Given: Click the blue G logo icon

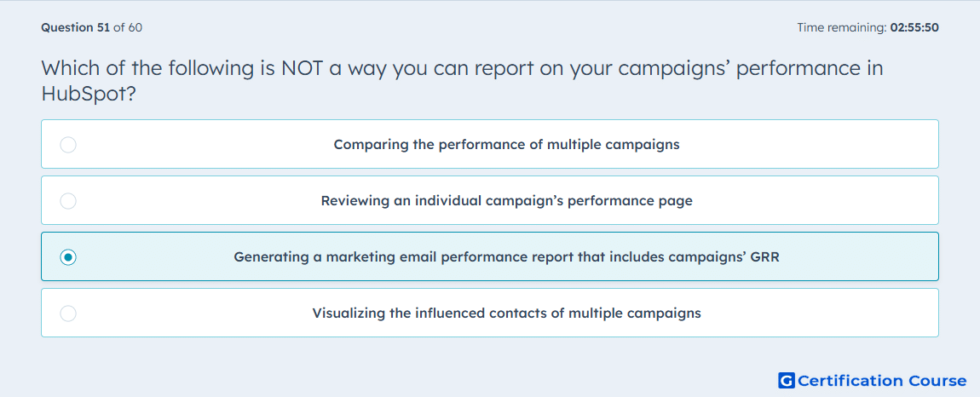Looking at the screenshot, I should pyautogui.click(x=787, y=380).
